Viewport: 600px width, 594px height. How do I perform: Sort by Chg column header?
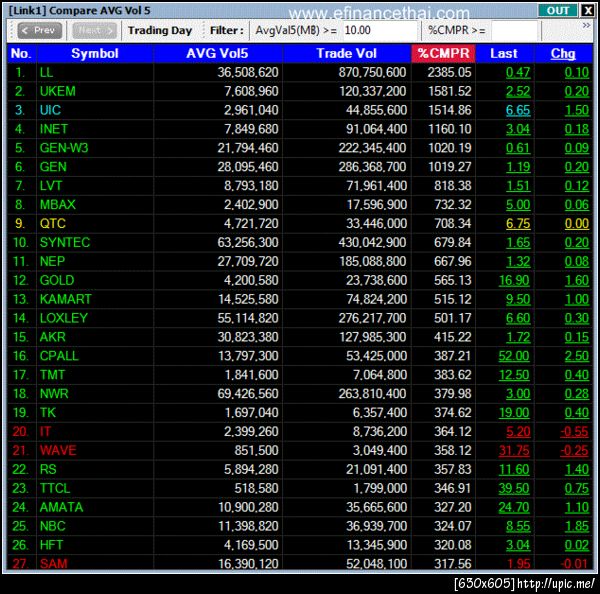tap(563, 53)
